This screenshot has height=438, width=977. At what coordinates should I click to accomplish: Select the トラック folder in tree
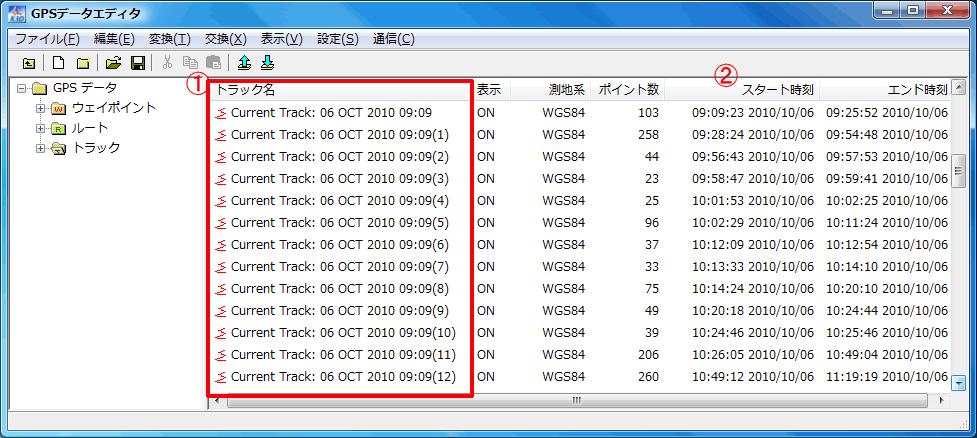pyautogui.click(x=95, y=148)
